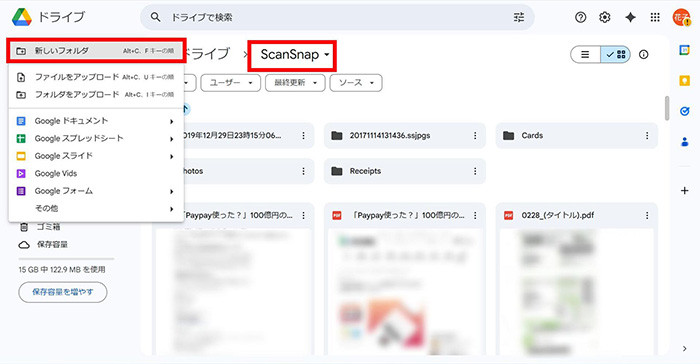Click the plus add-ons icon
The image size is (700, 364).
(684, 191)
